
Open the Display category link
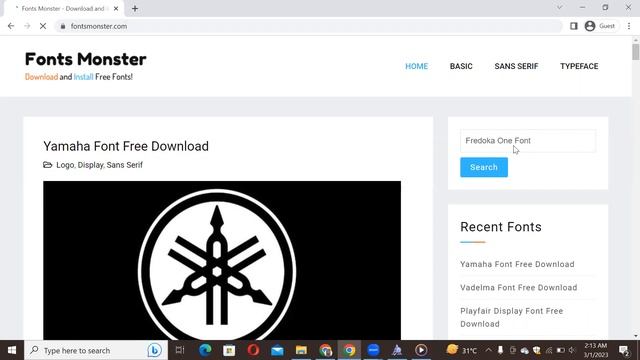(x=90, y=165)
